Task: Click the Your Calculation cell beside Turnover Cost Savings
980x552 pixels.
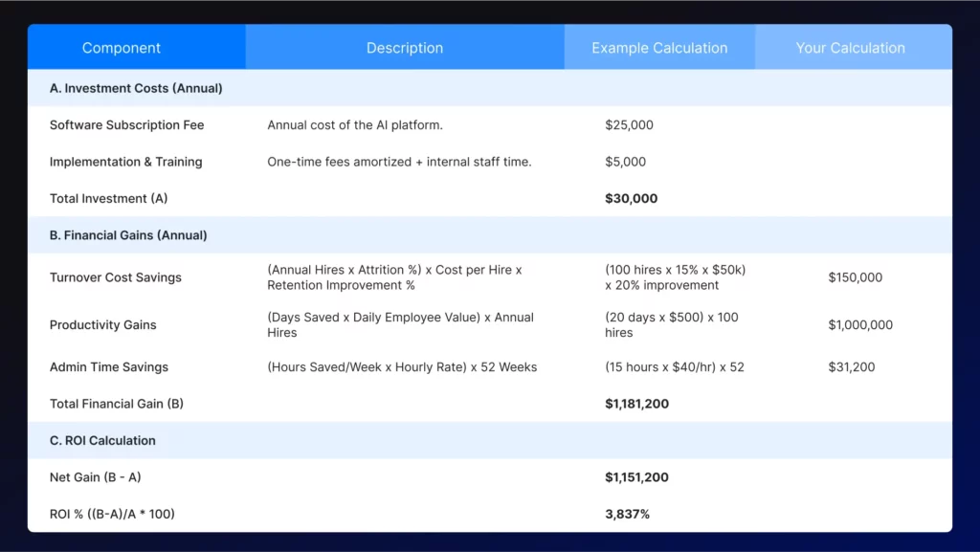Action: point(856,277)
